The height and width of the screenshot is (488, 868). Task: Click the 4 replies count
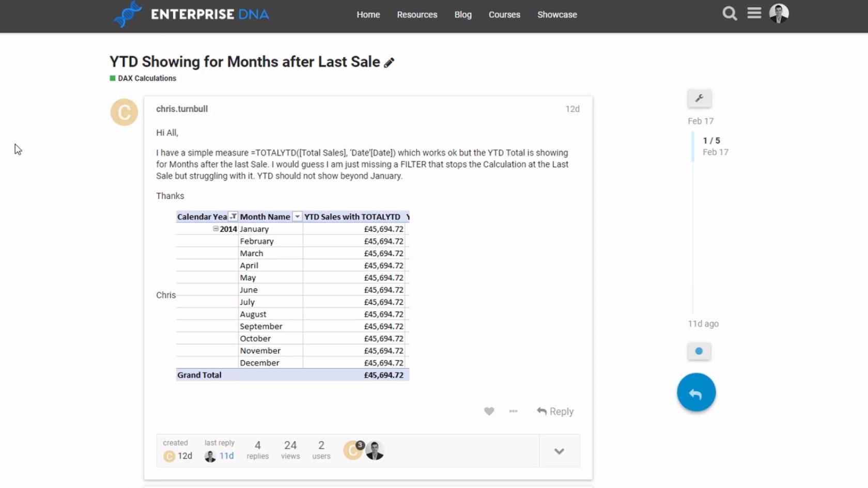click(257, 450)
